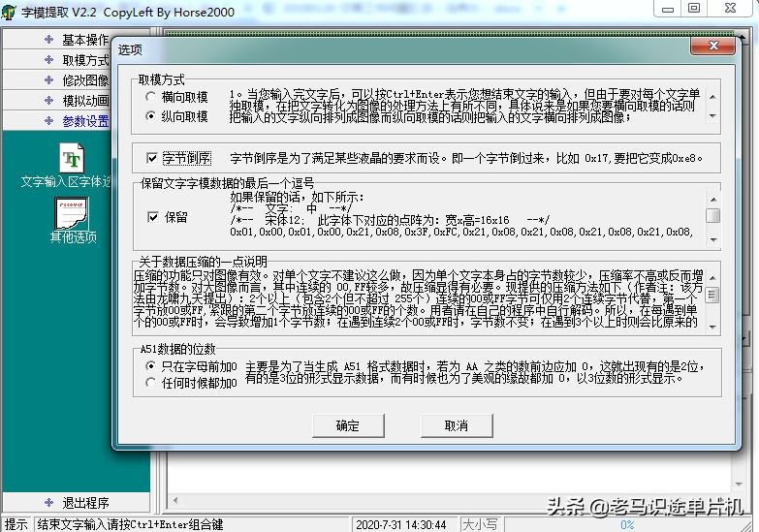Close the 字模提取 main window
The height and width of the screenshot is (532, 759).
tap(731, 8)
